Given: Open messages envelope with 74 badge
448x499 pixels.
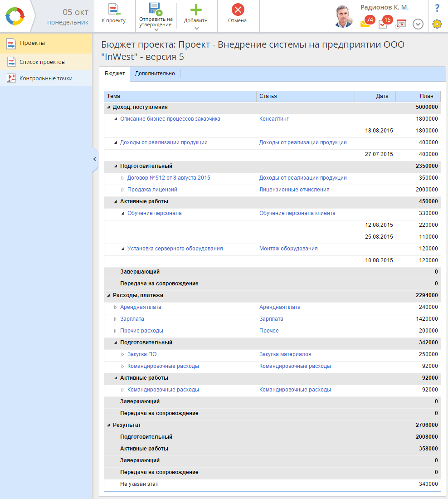Looking at the screenshot, I should 365,24.
